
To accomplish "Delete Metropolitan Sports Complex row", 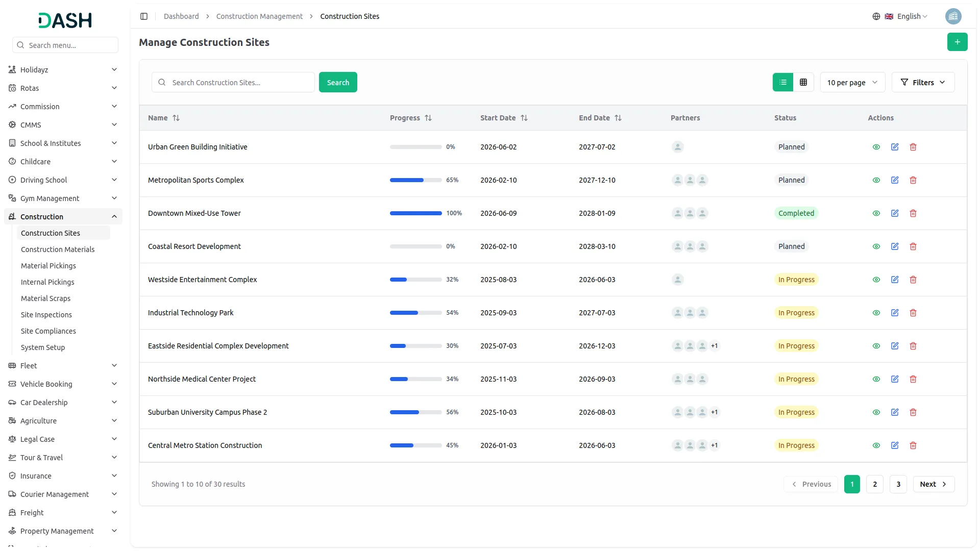I will [913, 180].
